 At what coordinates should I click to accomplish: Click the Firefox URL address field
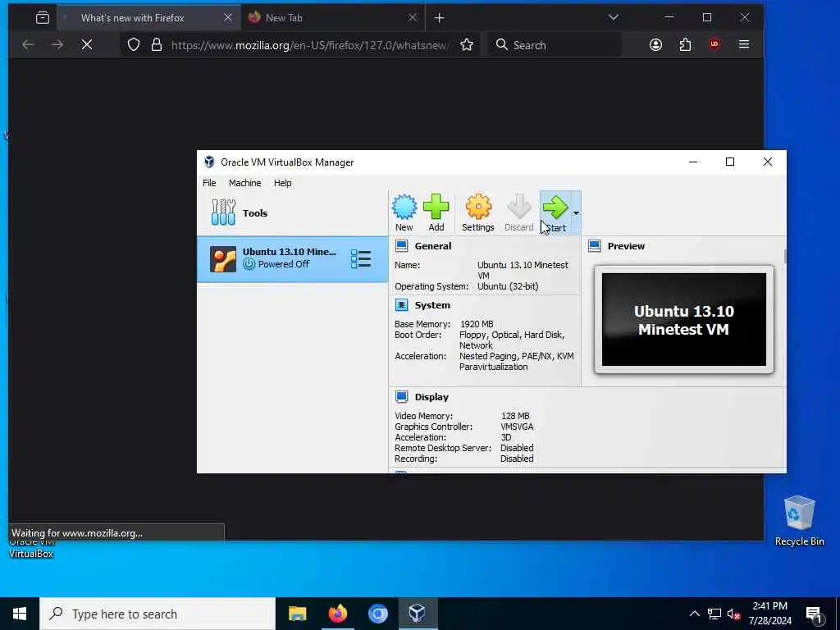click(x=311, y=45)
